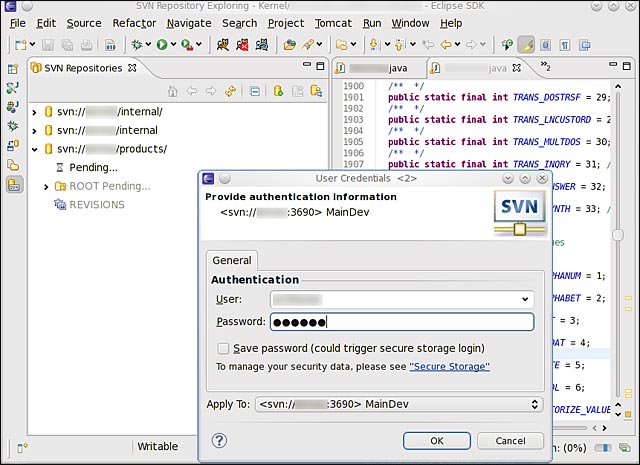Click the editor vertical scrollbar thumb
Viewport: 640px width, 465px height.
[x=618, y=235]
